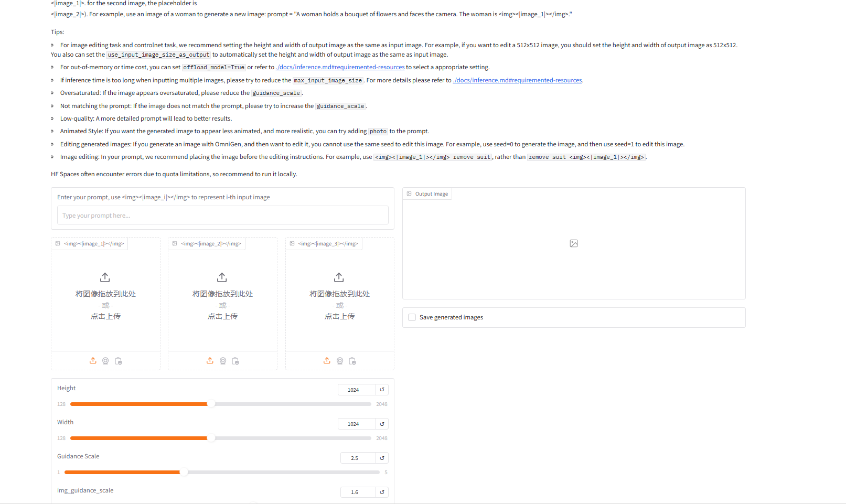This screenshot has height=504, width=846.
Task: Click the img_guidance_scale label
Action: coord(85,490)
